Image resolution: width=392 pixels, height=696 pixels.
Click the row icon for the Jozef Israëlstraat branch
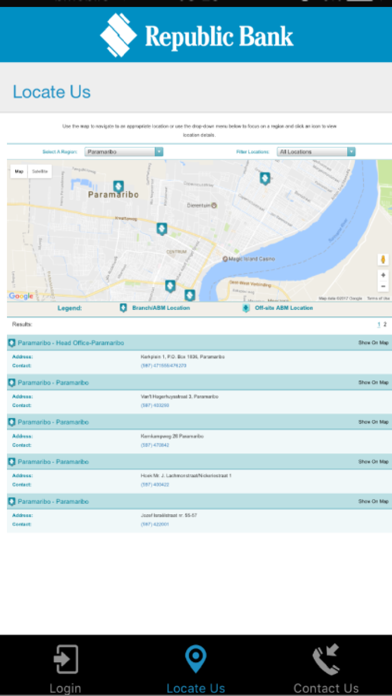[12, 502]
